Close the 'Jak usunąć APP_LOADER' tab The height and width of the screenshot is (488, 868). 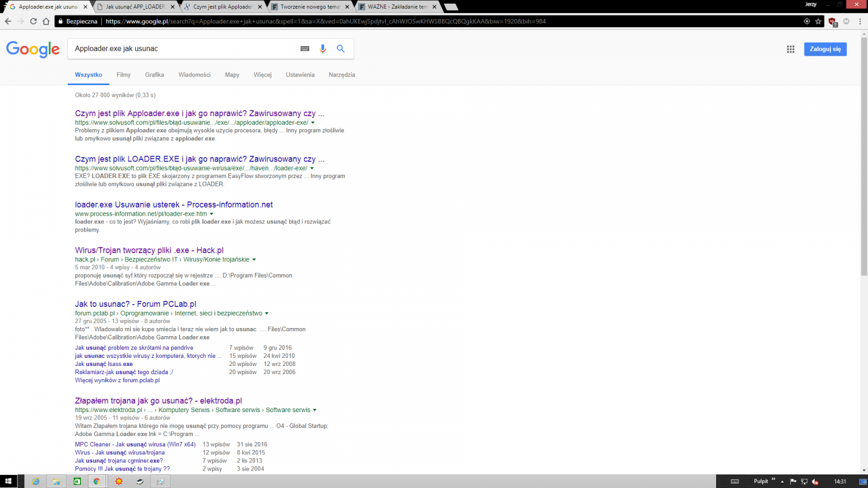(173, 7)
